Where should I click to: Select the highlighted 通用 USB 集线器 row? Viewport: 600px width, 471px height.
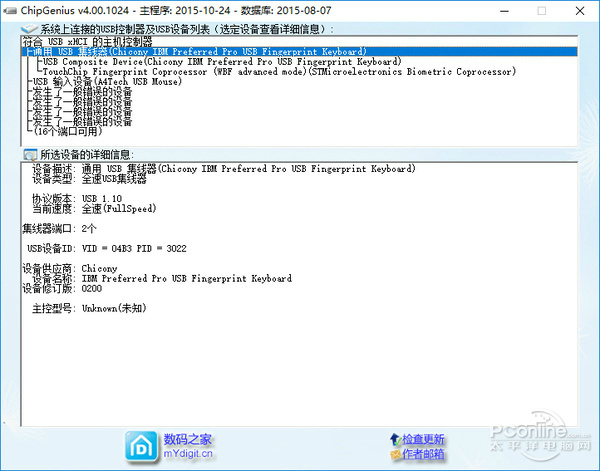300,52
